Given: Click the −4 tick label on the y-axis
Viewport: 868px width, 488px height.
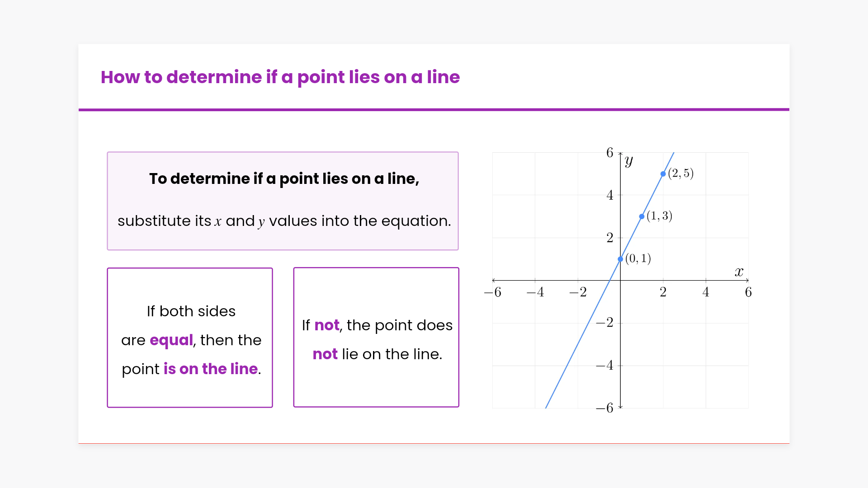Looking at the screenshot, I should click(x=604, y=365).
